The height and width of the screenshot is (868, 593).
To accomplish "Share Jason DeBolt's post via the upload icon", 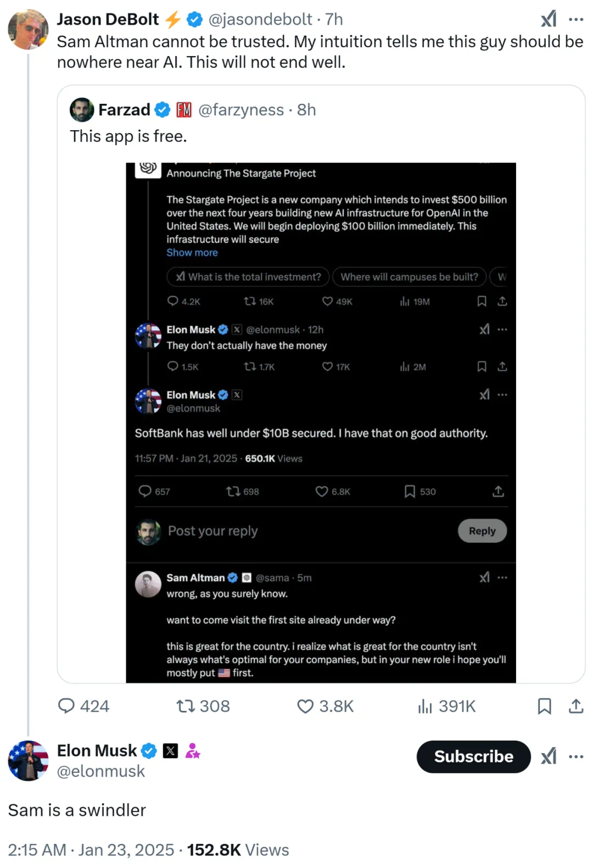I will (x=576, y=705).
